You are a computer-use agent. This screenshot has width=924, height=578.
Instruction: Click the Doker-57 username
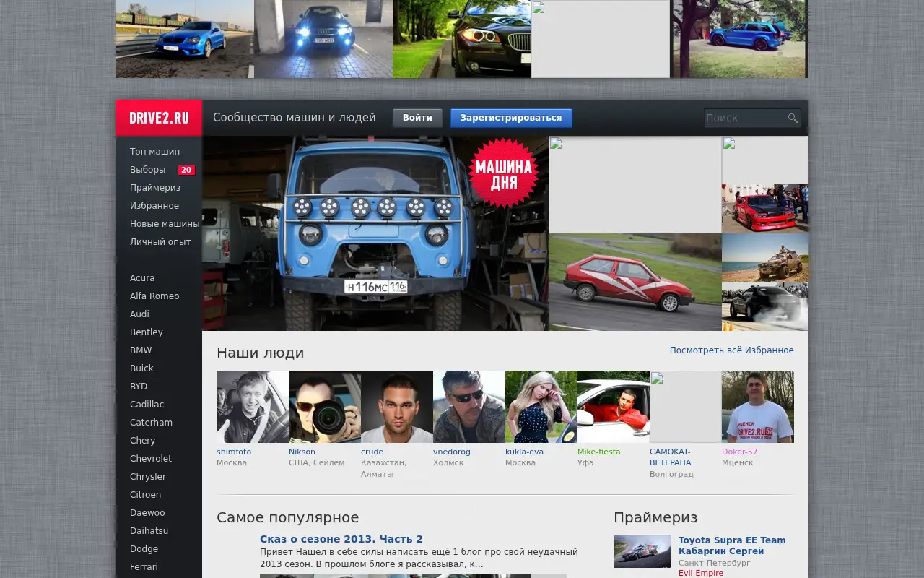tap(740, 452)
